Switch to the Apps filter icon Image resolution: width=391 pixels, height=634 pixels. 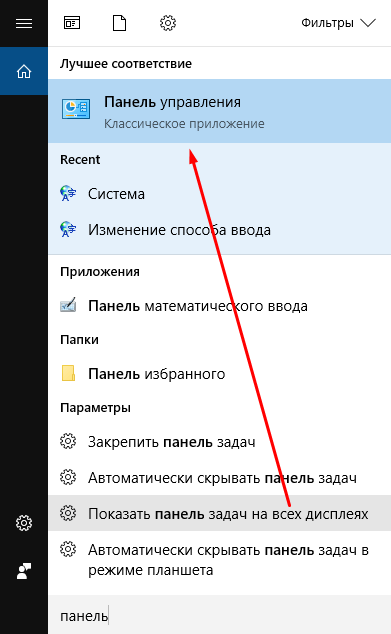72,23
